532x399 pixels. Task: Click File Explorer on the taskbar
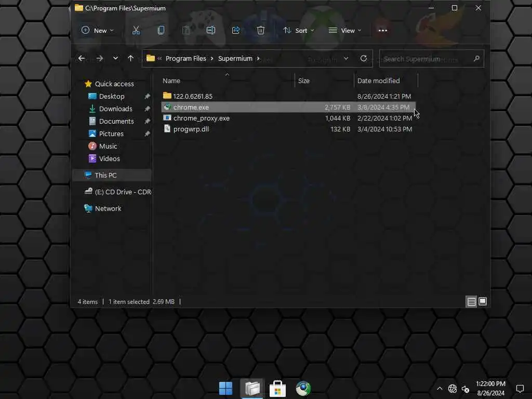(x=252, y=389)
